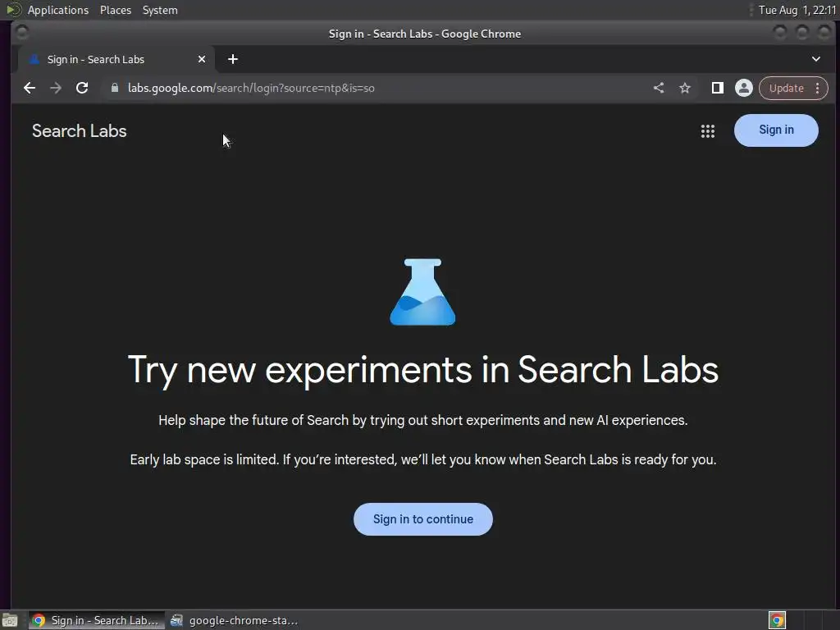Click the Sign in button at top right
Viewport: 840px width, 630px height.
[x=776, y=130]
